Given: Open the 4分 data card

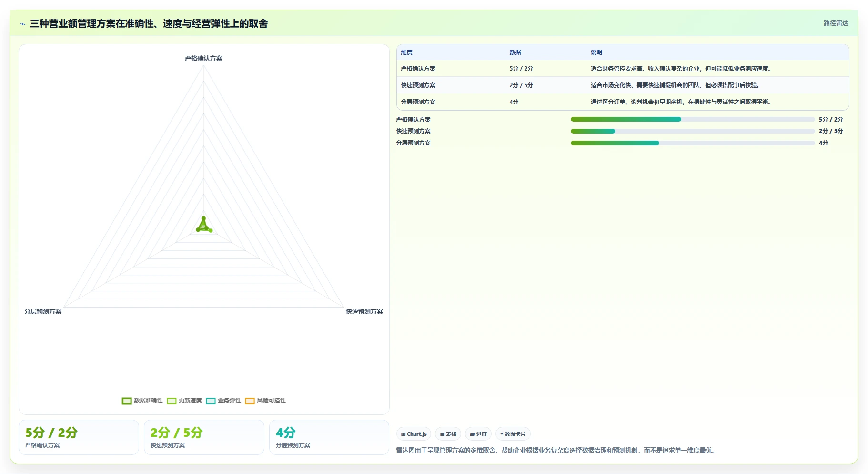Looking at the screenshot, I should [x=329, y=437].
